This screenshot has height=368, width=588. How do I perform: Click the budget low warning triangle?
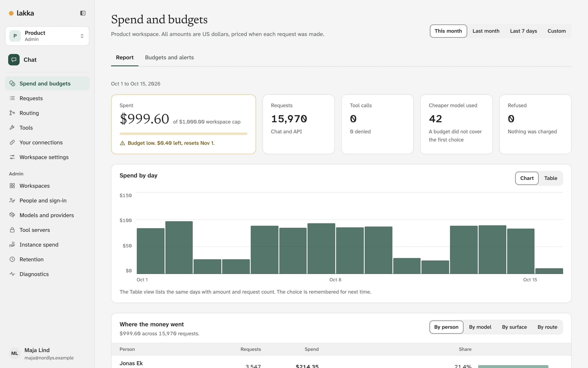[x=122, y=143]
